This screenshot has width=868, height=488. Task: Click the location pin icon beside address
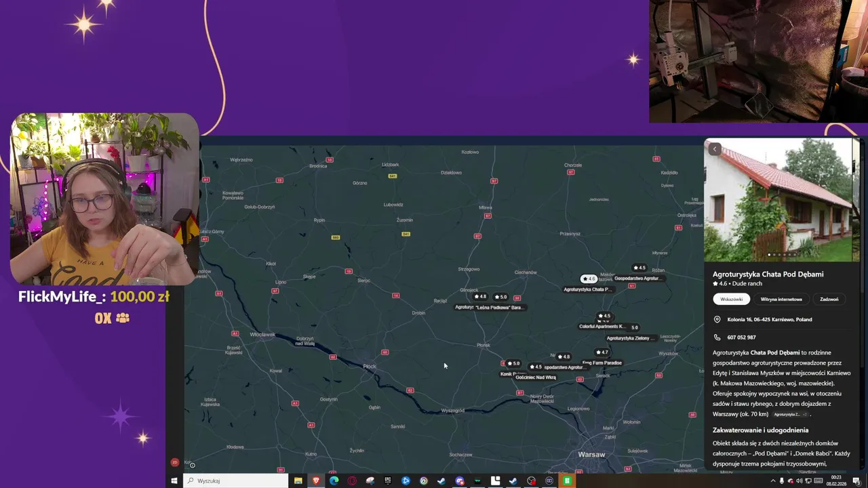(x=717, y=319)
